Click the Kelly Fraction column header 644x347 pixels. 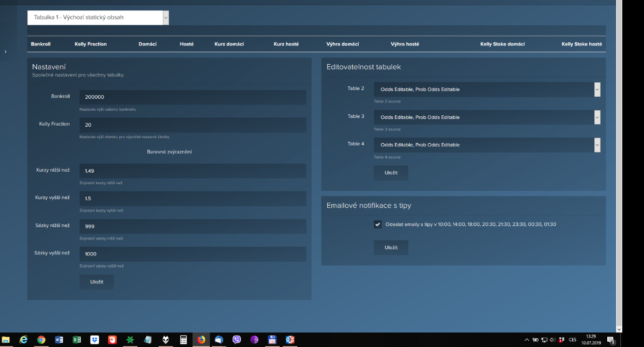pos(90,44)
